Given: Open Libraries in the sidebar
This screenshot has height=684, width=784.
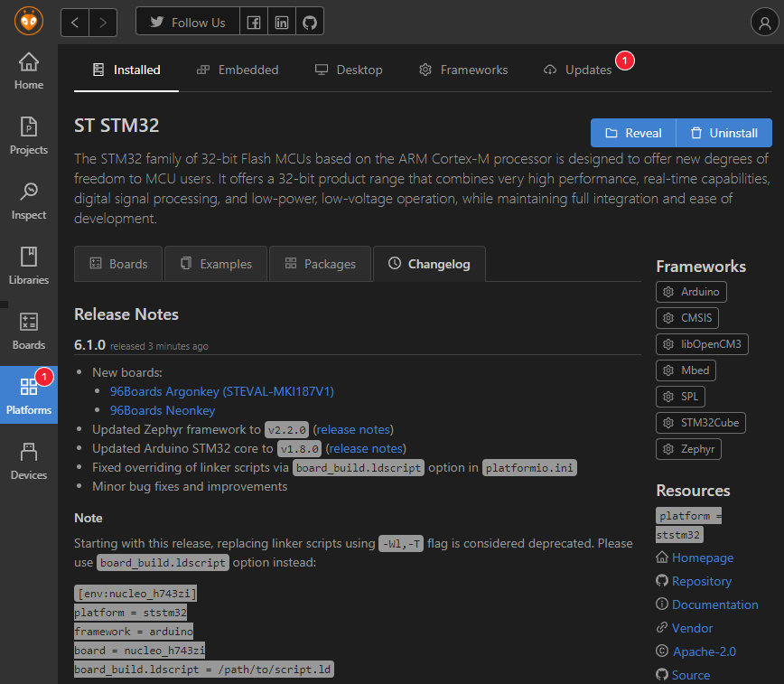Looking at the screenshot, I should tap(29, 267).
